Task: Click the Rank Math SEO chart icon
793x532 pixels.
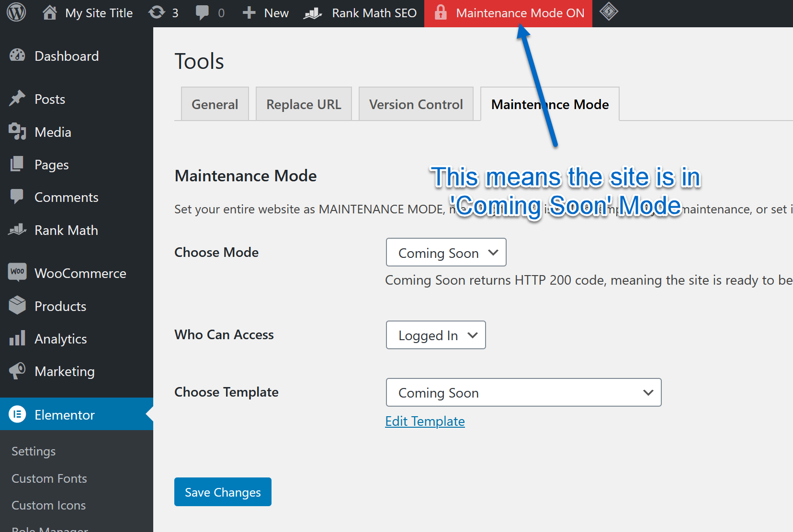Action: point(313,13)
